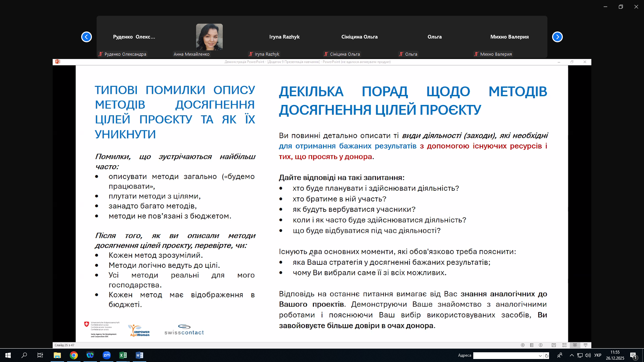Click the slide menu icon in status bar

[532, 345]
